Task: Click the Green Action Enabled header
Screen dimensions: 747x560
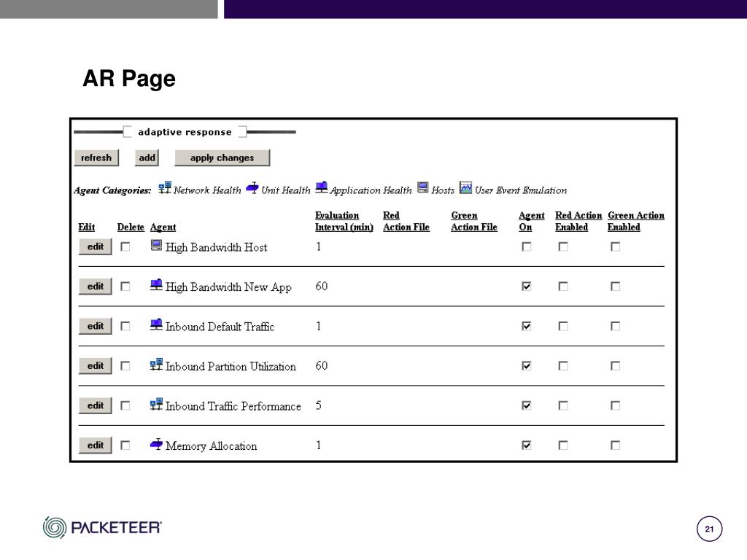Action: pyautogui.click(x=635, y=222)
